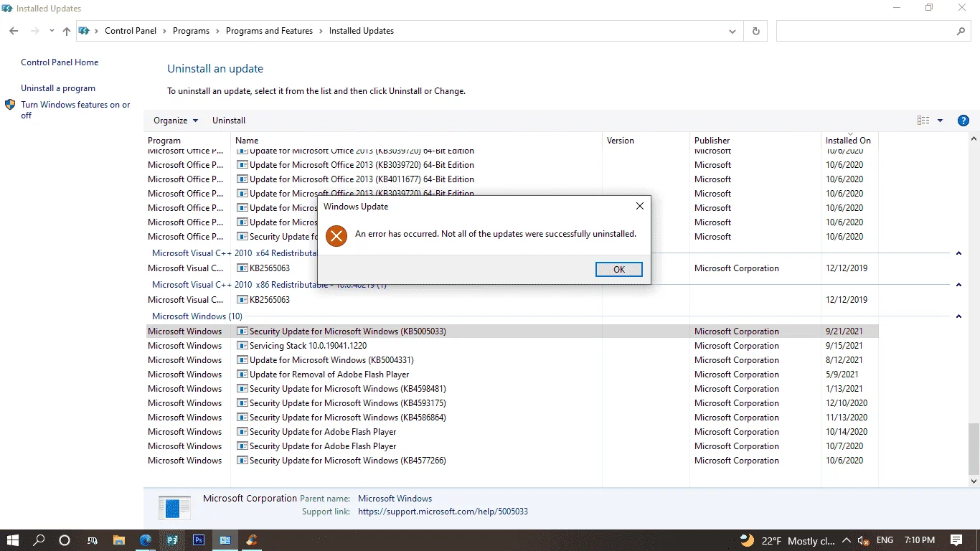Select the Programs breadcrumb
Viewport: 980px width, 551px height.
(191, 31)
